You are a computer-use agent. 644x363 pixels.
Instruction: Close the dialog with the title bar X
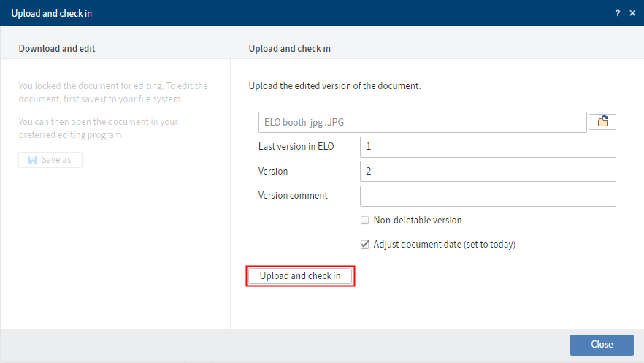[632, 13]
